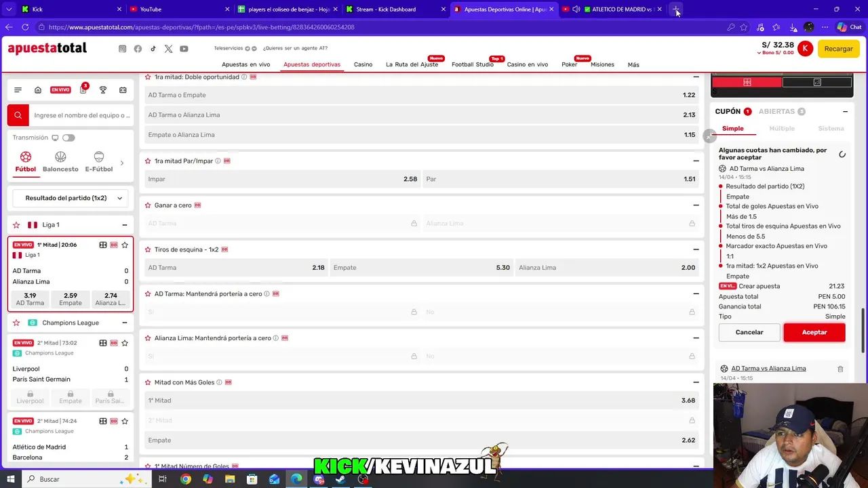Open the Facebook social icon
The image size is (868, 488).
point(138,49)
